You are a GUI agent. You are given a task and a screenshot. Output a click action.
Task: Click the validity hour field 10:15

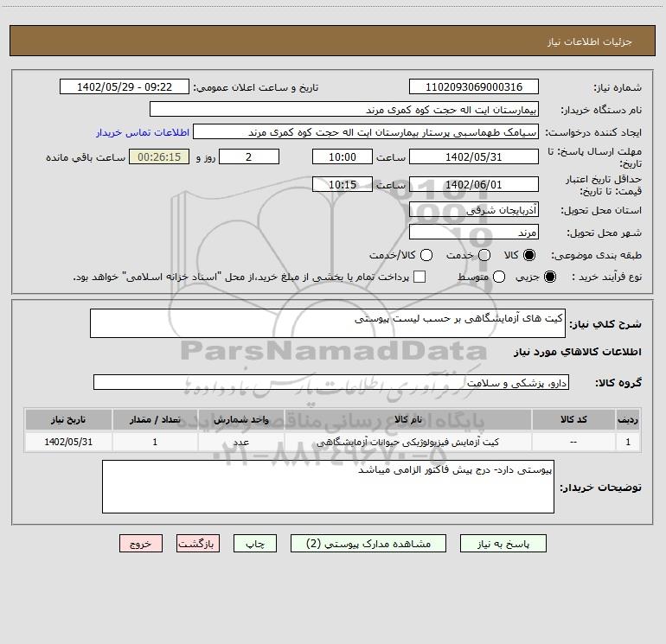[x=343, y=184]
